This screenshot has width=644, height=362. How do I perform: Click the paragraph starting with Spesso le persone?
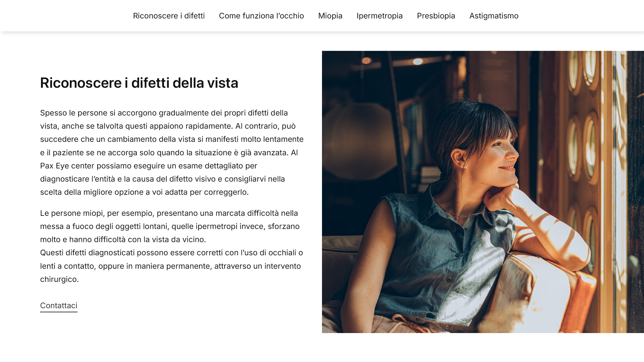click(x=172, y=152)
